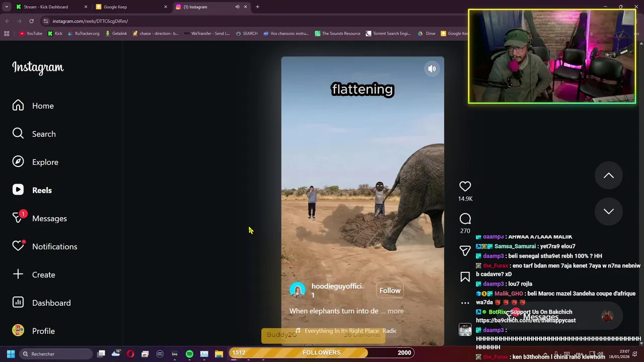Open the Kick bookmark
The height and width of the screenshot is (362, 644).
coord(55,33)
